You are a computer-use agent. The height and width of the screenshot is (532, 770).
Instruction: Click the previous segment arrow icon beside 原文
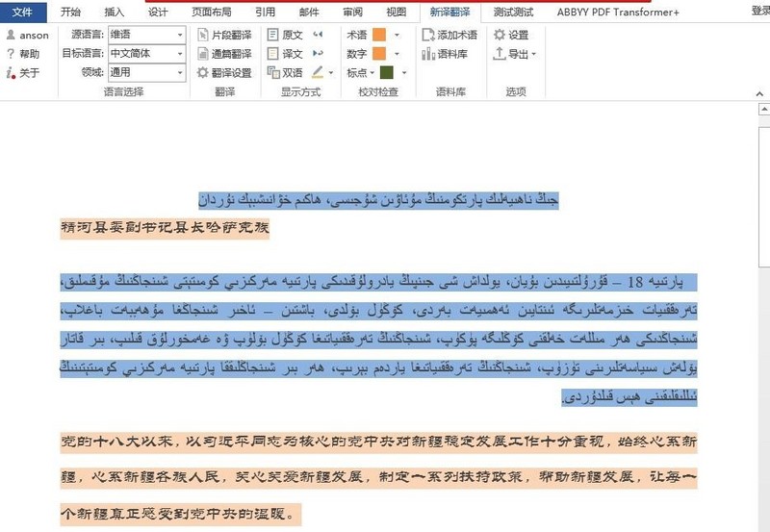click(318, 35)
